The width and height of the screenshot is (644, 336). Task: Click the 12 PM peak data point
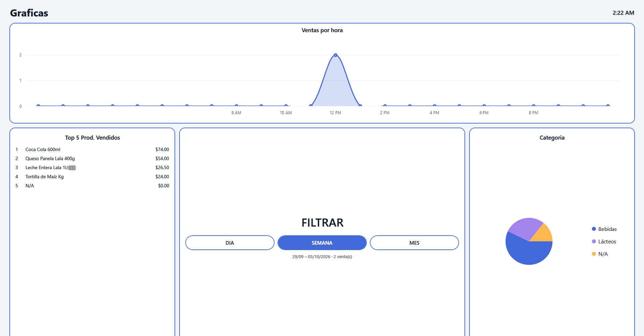tap(336, 55)
